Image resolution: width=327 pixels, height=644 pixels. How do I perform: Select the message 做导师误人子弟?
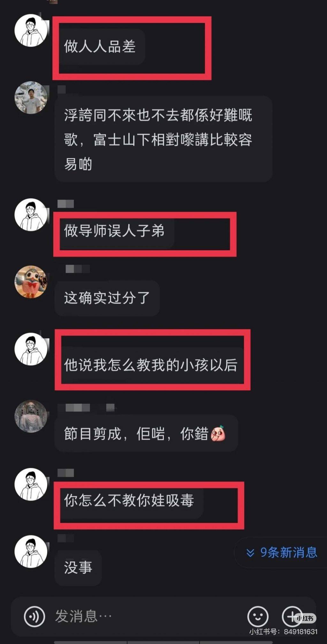(114, 231)
